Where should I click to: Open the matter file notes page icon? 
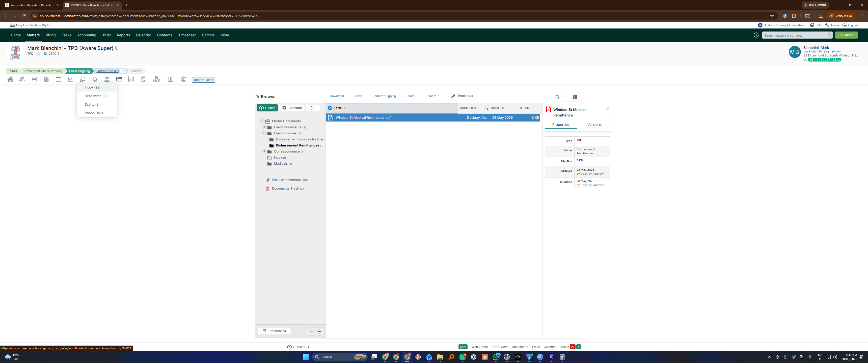pos(46,79)
